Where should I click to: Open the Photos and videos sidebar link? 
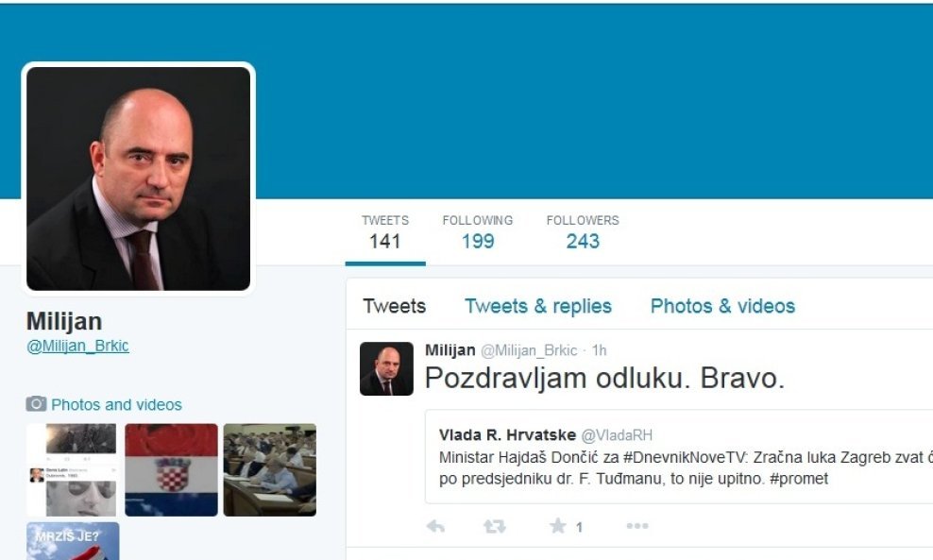click(x=117, y=405)
